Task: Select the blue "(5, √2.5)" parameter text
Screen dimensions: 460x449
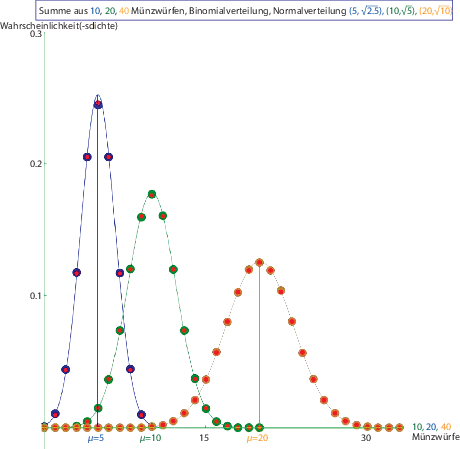Action: pyautogui.click(x=366, y=11)
